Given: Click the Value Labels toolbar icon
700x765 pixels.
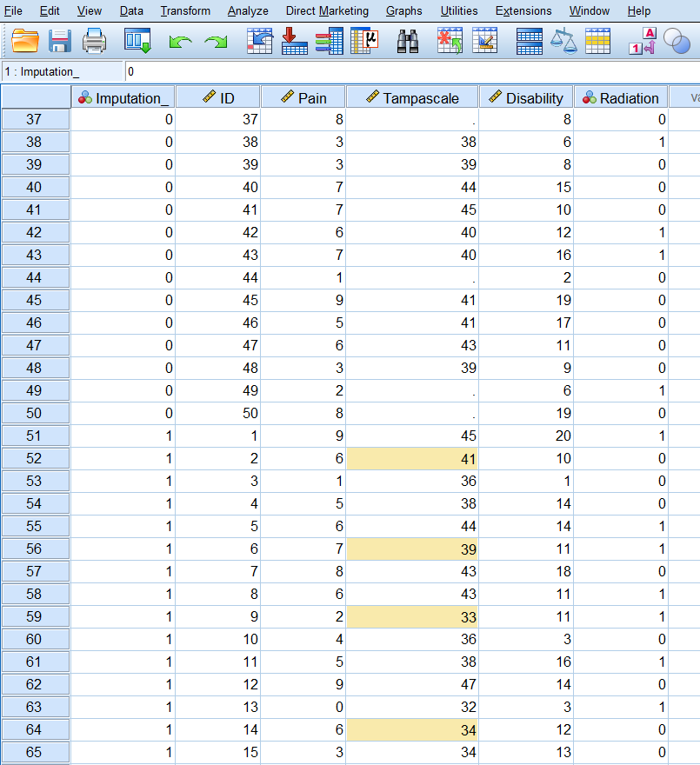Looking at the screenshot, I should tap(642, 41).
